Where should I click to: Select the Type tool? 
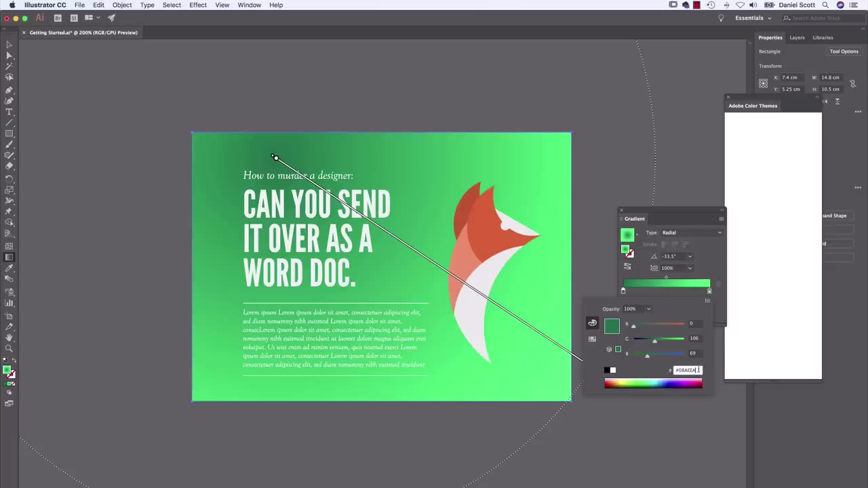coord(9,112)
